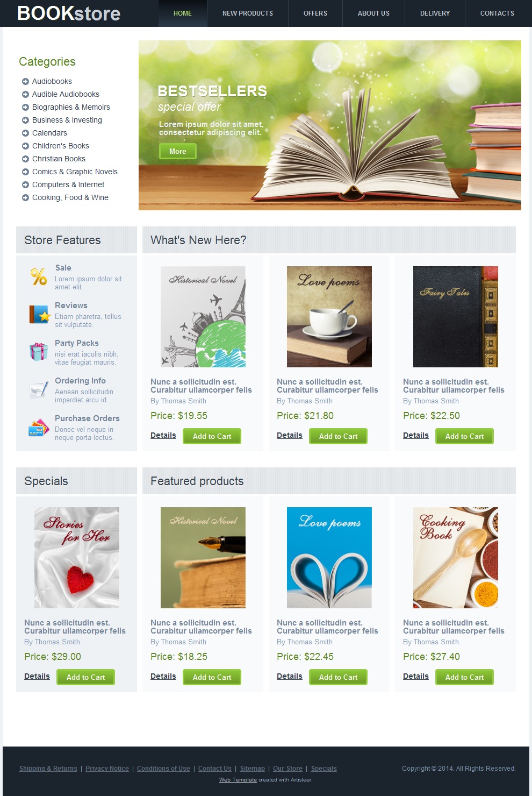
Task: Open Details for the $22.50 Fairy Tales book
Action: [416, 435]
